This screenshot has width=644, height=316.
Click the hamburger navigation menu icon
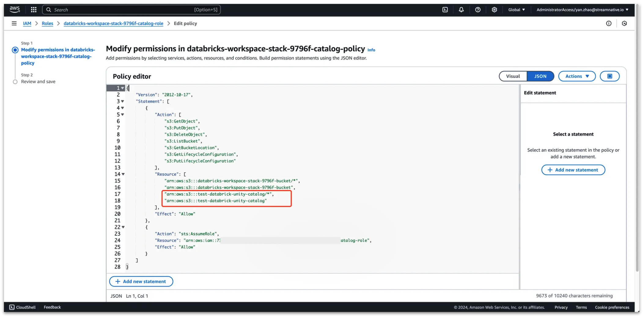tap(14, 23)
